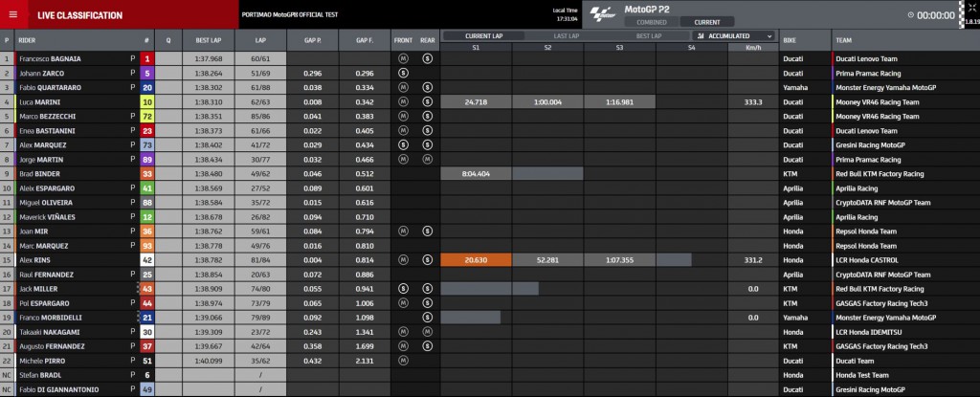Click Bezzecchi's rear tyre S icon

coord(428,117)
